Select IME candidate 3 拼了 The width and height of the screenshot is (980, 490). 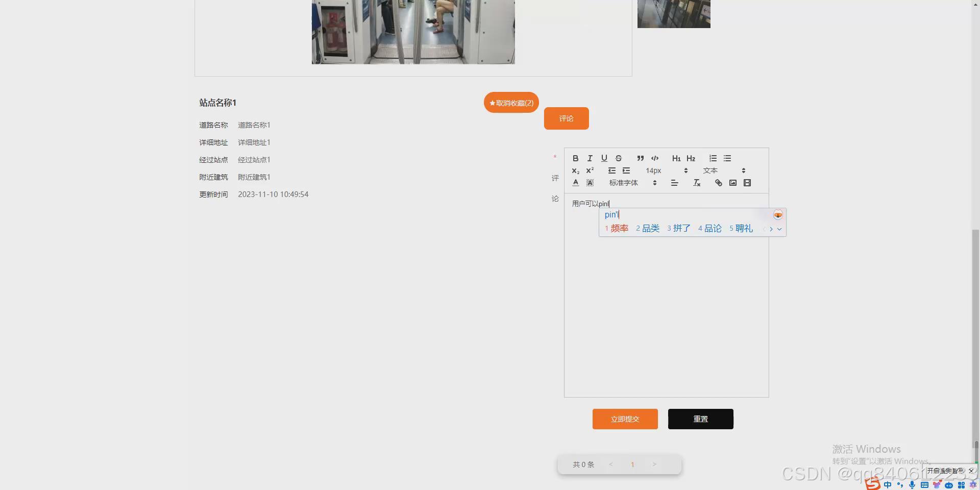pos(679,229)
